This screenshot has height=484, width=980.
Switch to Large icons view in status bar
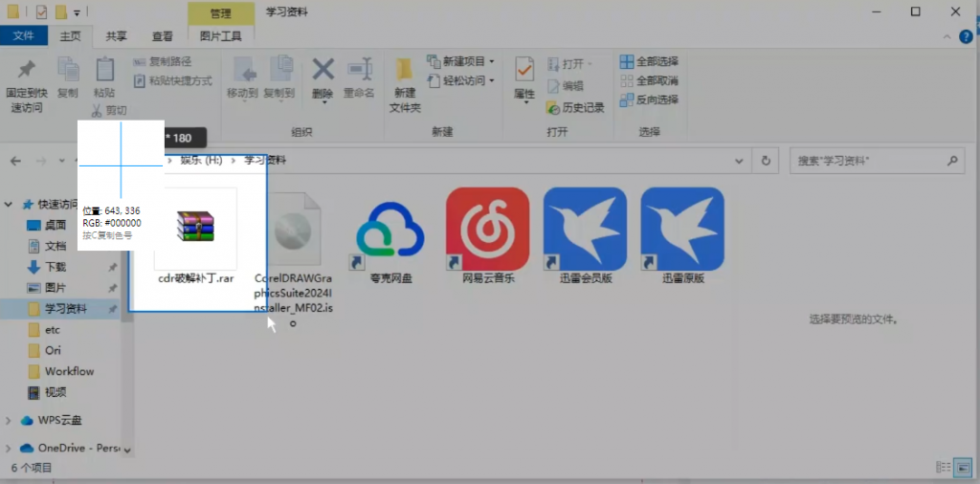coord(965,467)
